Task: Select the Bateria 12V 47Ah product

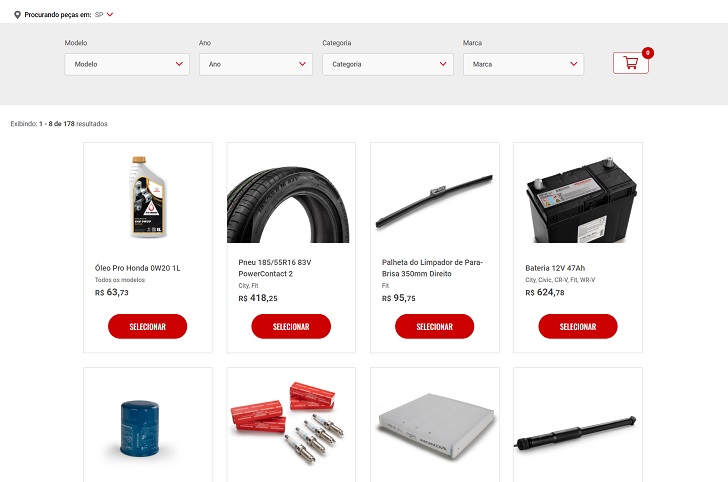Action: point(578,326)
